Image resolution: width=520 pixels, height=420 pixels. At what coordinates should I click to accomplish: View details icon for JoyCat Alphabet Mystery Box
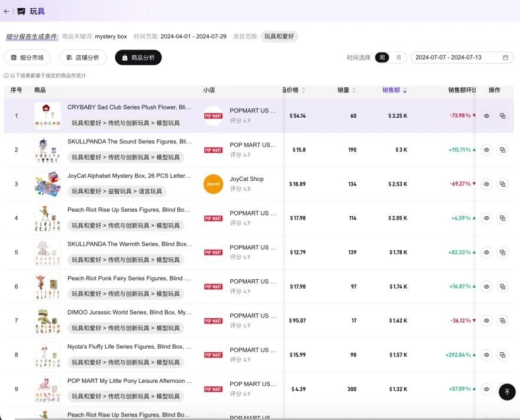point(486,184)
